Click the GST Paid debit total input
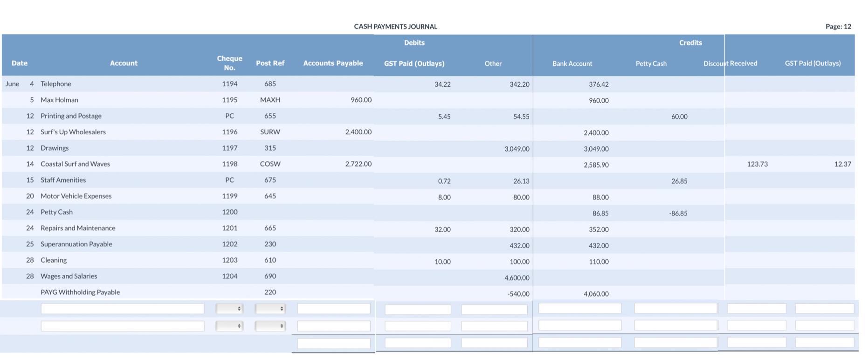The height and width of the screenshot is (361, 868). (418, 343)
